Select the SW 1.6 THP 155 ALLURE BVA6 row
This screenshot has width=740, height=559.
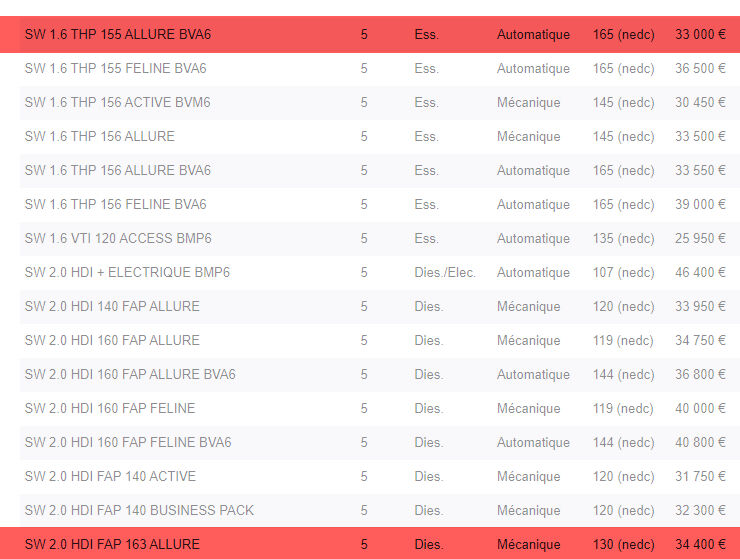[x=370, y=34]
